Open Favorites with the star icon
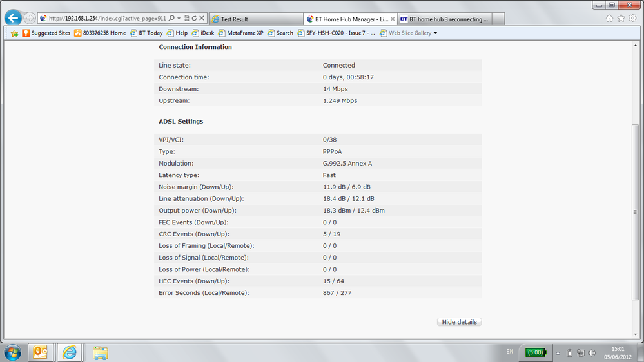 [621, 18]
